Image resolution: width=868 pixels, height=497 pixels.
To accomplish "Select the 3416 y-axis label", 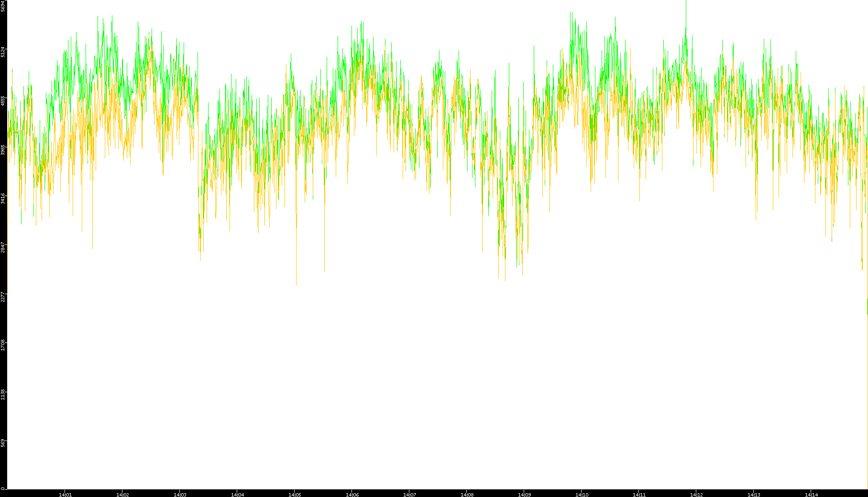I will (3, 199).
